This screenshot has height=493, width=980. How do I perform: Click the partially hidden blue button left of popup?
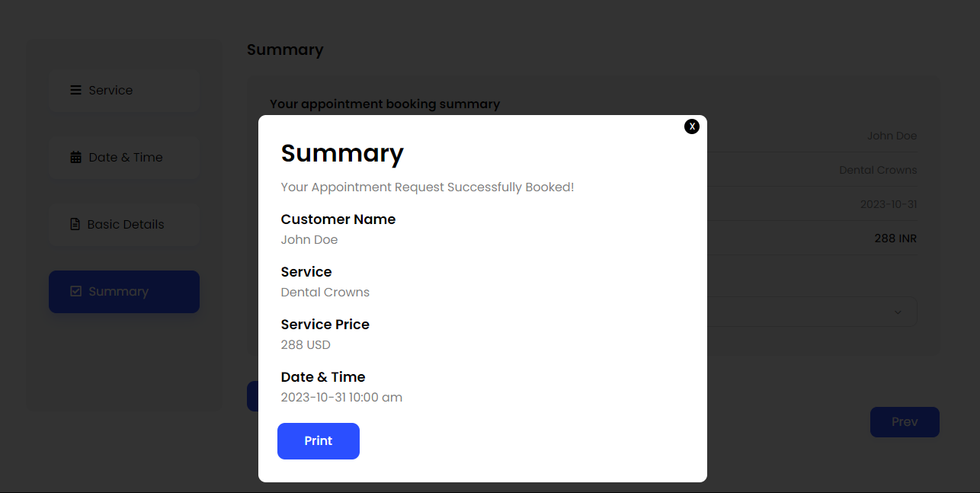click(x=252, y=396)
